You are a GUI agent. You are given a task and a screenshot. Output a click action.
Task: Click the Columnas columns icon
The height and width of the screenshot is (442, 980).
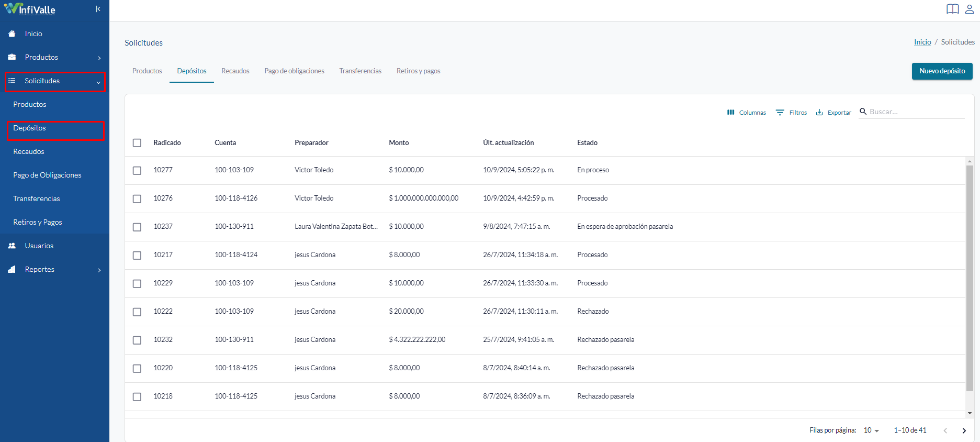(x=730, y=112)
